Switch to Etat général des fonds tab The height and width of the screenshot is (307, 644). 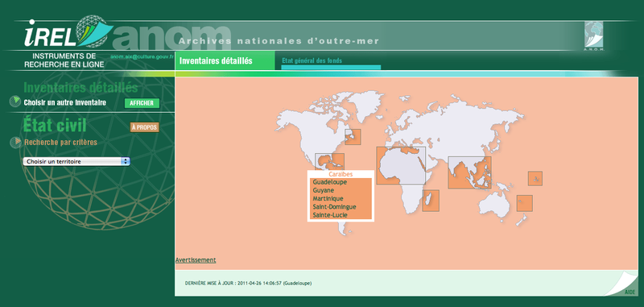point(312,60)
